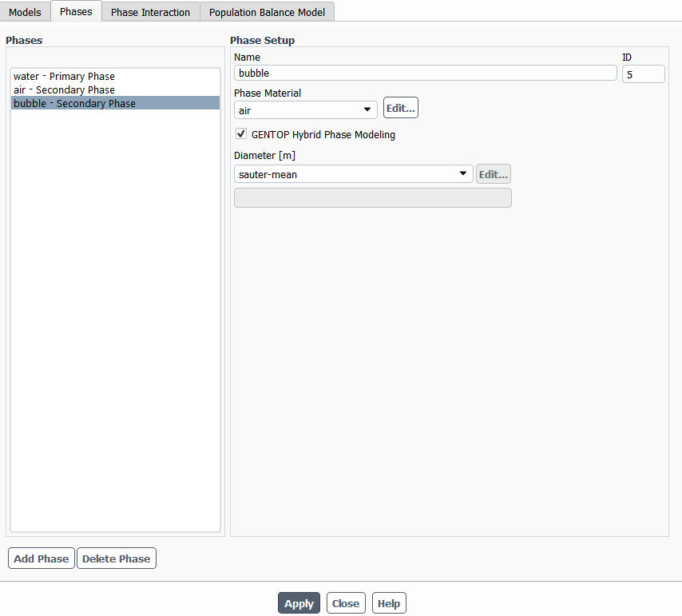Close the multiphase dialog

pos(346,603)
